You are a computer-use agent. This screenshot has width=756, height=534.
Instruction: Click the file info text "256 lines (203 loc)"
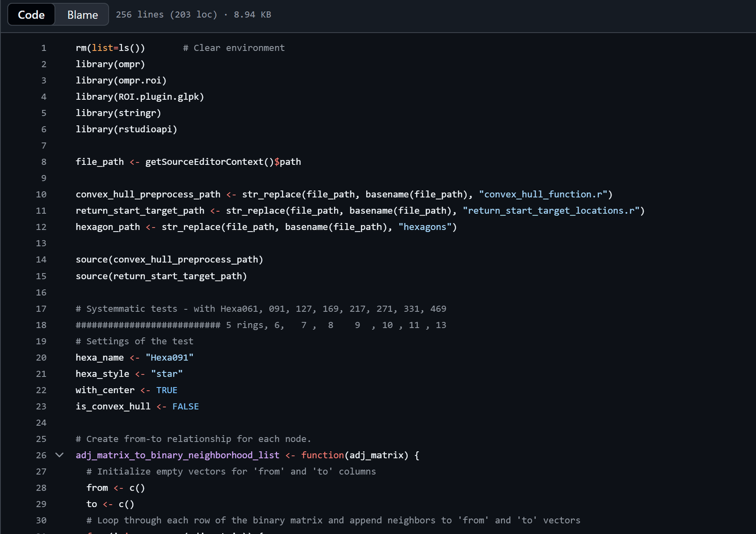click(x=167, y=15)
